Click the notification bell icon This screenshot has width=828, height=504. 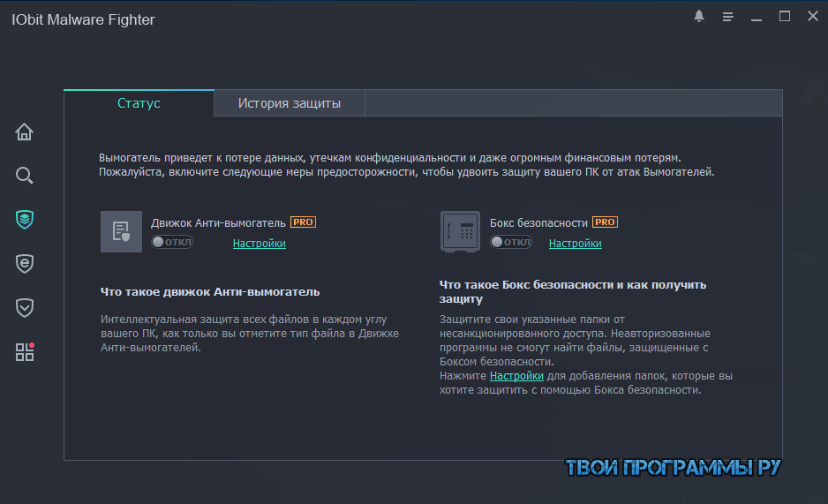pyautogui.click(x=699, y=17)
